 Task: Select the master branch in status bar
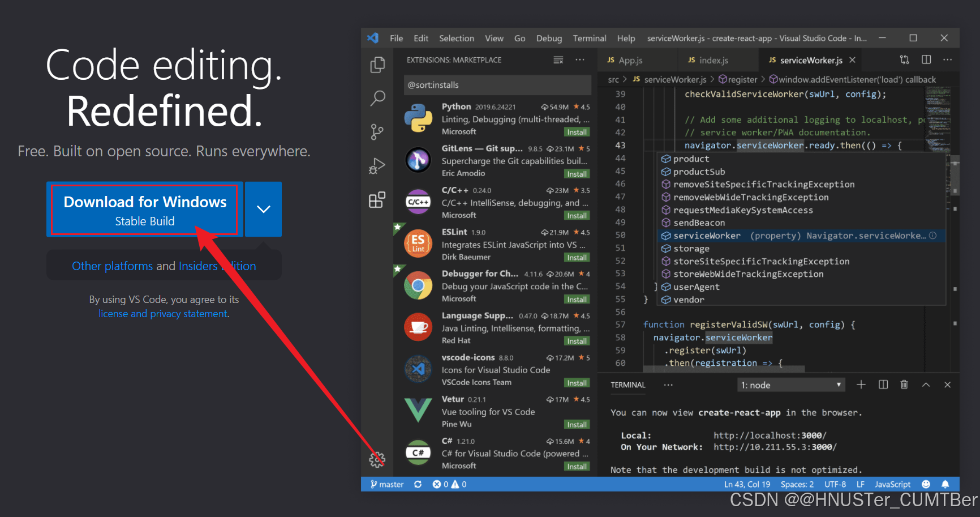[x=387, y=484]
